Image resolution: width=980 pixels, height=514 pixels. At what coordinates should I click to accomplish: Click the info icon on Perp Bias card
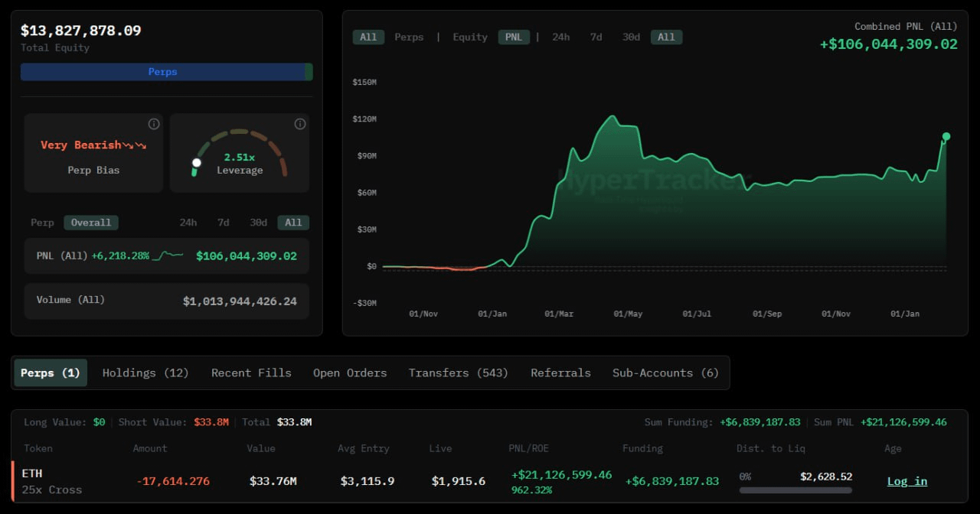point(153,124)
